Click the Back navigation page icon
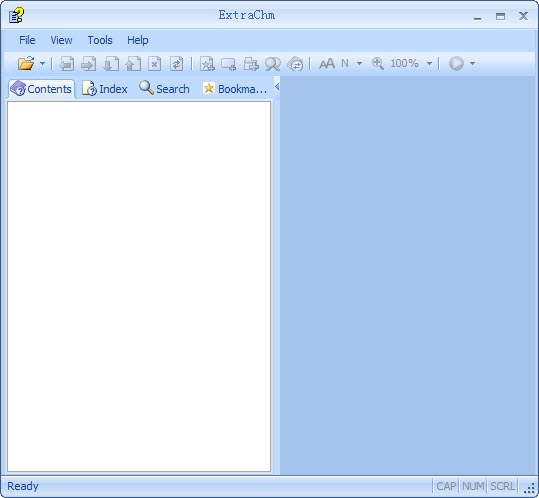 [66, 64]
